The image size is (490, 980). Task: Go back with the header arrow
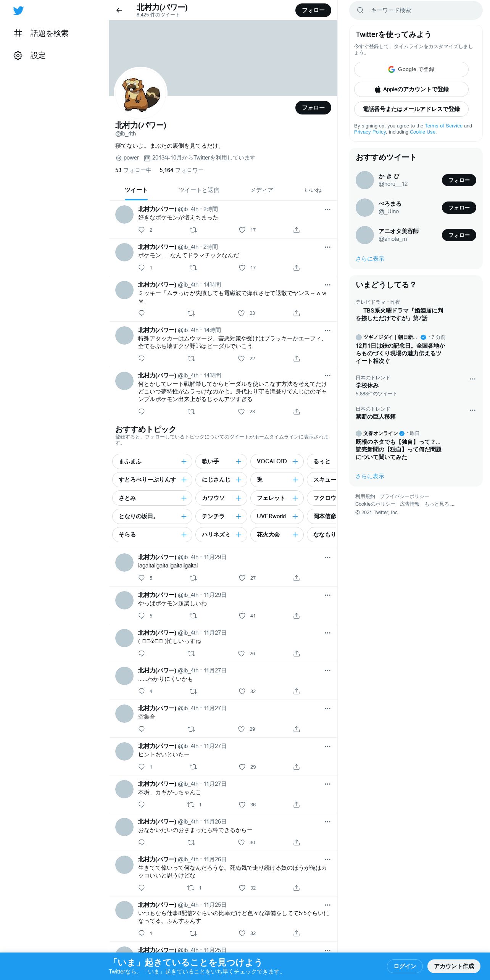pos(119,10)
